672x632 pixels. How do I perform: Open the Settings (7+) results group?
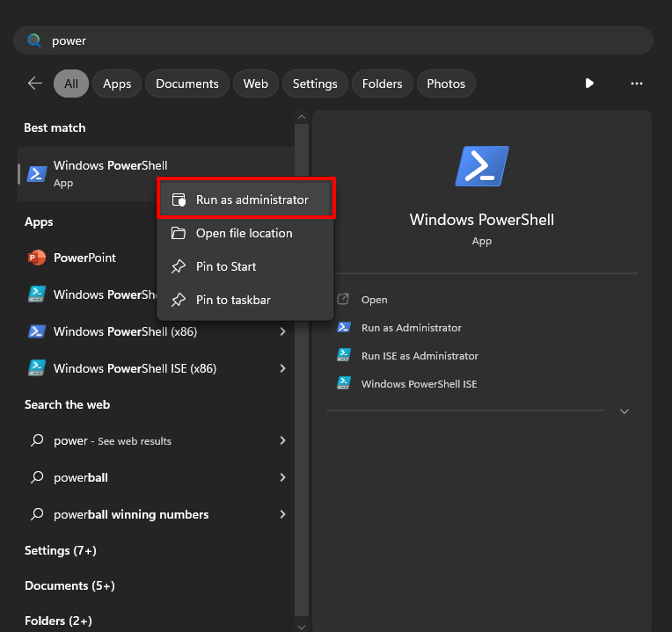61,550
